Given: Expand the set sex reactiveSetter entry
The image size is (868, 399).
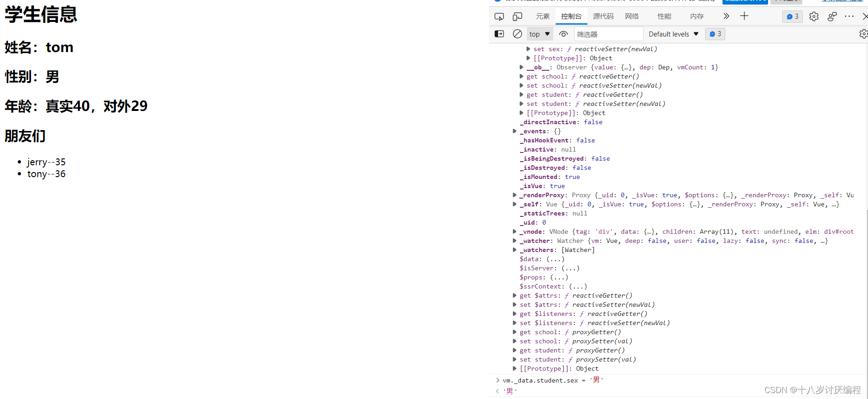Looking at the screenshot, I should pyautogui.click(x=528, y=49).
